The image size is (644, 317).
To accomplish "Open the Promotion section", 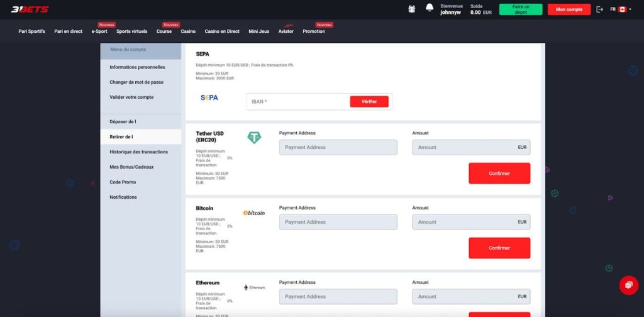I will (x=314, y=31).
